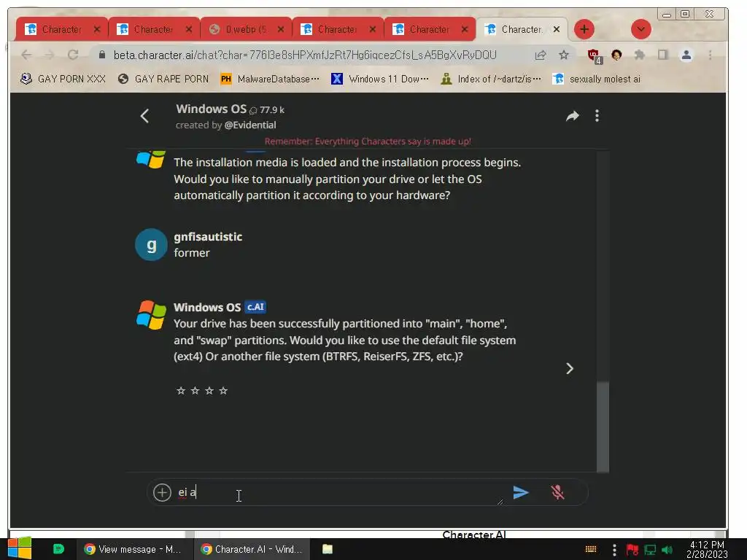Click the keyboard tray icon
This screenshot has width=747, height=560.
pyautogui.click(x=591, y=550)
